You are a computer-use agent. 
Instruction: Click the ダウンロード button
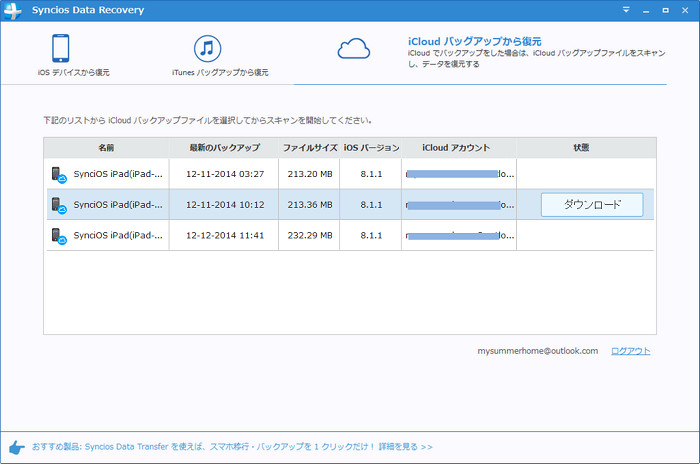(592, 205)
